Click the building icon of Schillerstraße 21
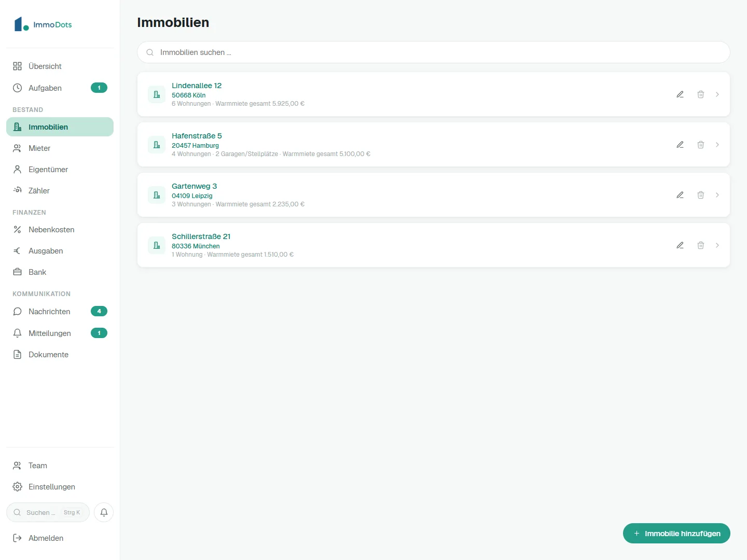 point(157,245)
